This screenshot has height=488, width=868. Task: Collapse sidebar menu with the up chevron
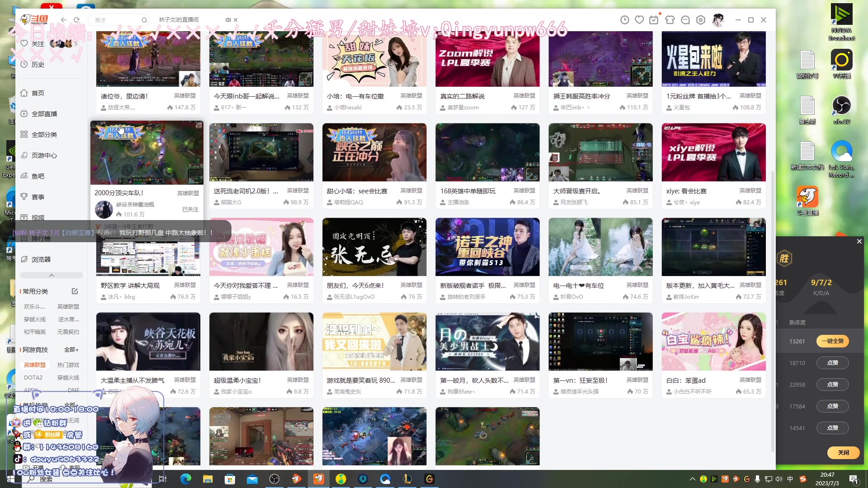(52, 275)
